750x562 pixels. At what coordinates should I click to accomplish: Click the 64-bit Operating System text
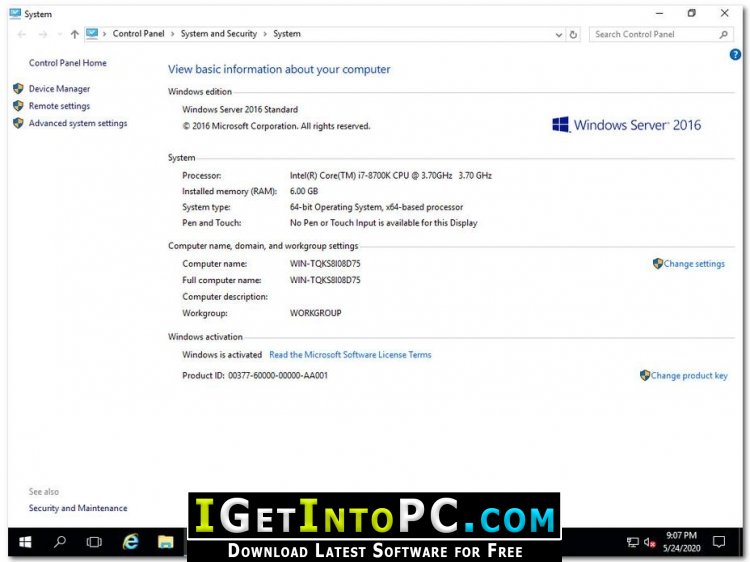(376, 207)
